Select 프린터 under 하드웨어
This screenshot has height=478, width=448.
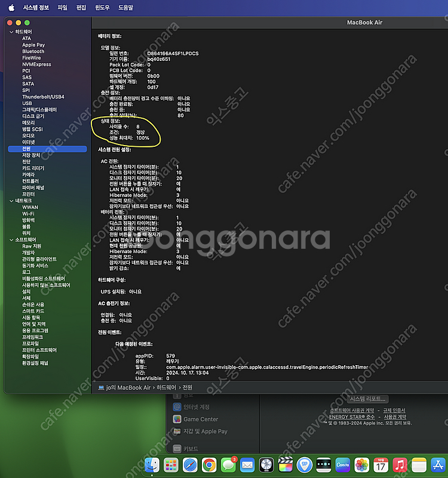pos(29,194)
